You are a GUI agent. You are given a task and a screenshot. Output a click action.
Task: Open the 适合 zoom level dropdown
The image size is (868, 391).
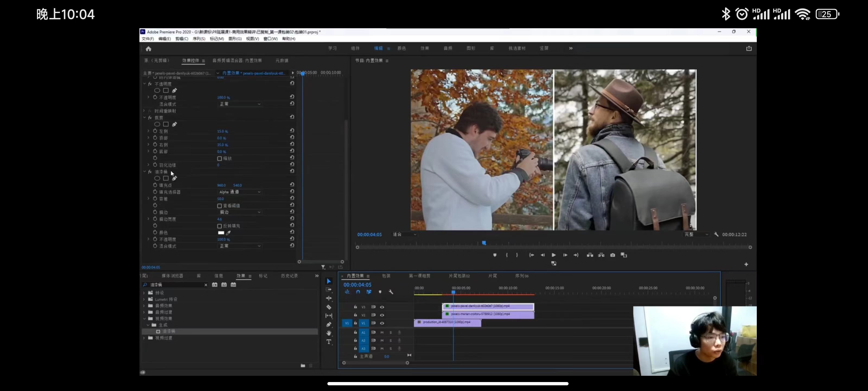404,235
